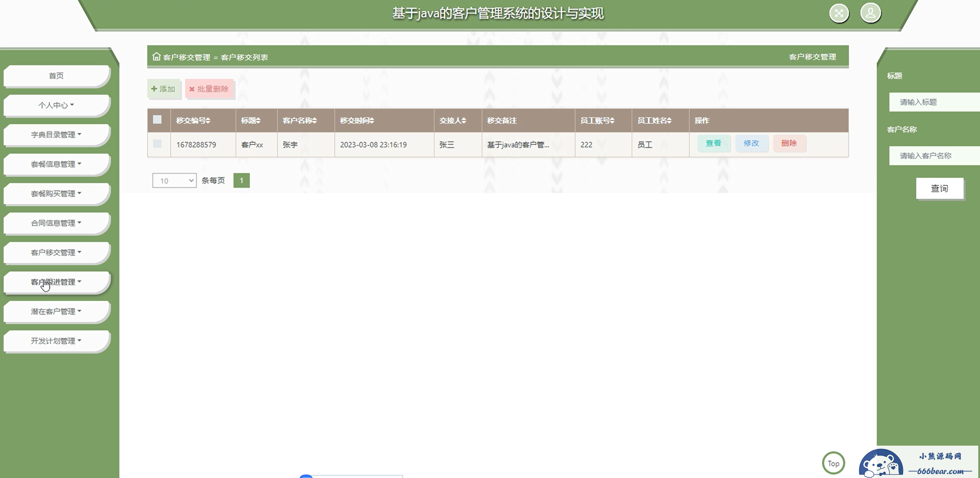Sort by 标题 column arrows
The image size is (980, 478).
258,121
